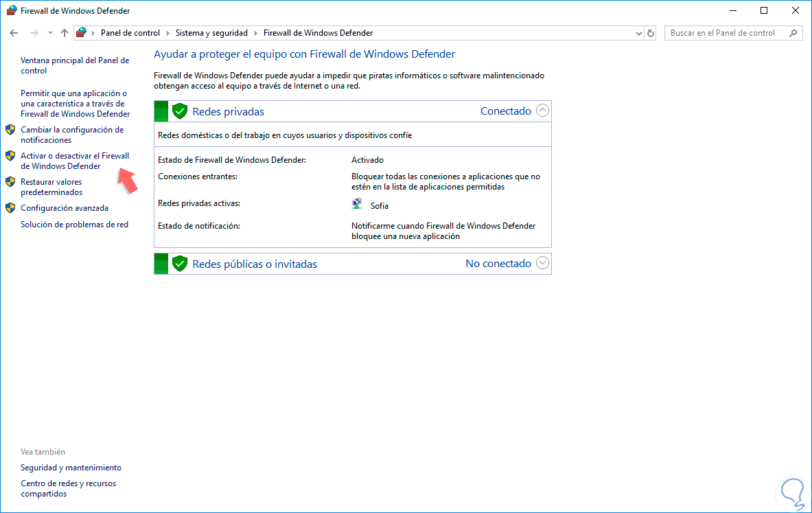Open Solución de problemas de red
Image resolution: width=812 pixels, height=513 pixels.
coord(75,225)
